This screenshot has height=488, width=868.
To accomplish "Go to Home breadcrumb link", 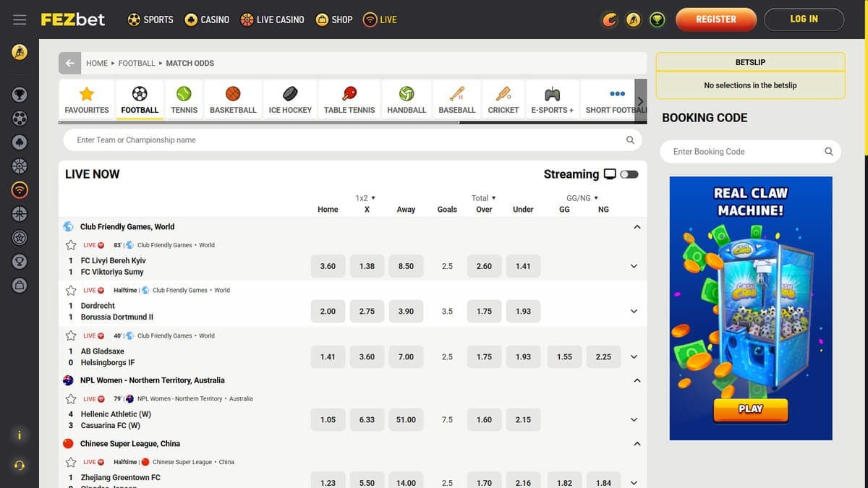I will pyautogui.click(x=97, y=64).
